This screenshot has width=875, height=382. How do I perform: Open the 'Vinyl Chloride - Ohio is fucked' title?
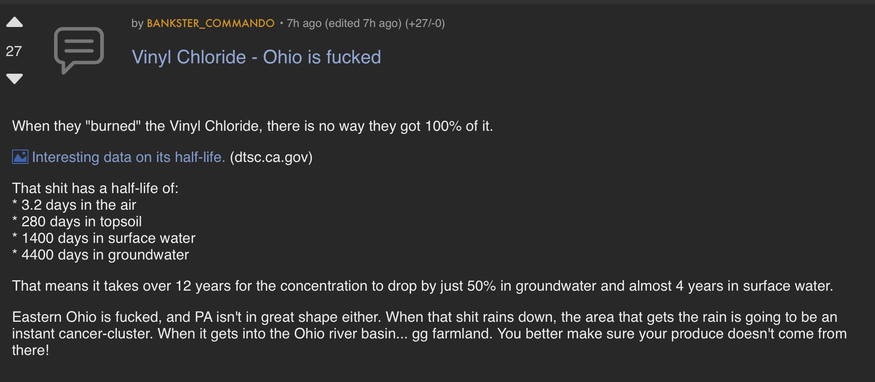pyautogui.click(x=256, y=57)
